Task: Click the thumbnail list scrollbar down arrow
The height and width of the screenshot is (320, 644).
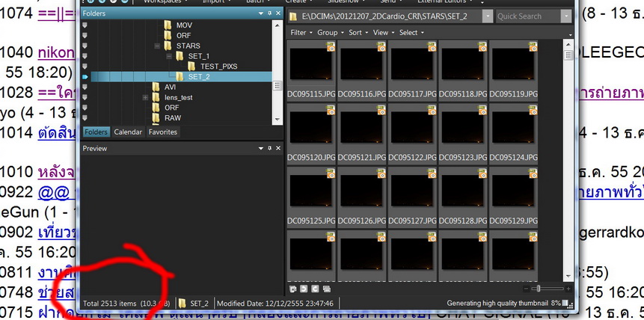Action: (x=568, y=276)
